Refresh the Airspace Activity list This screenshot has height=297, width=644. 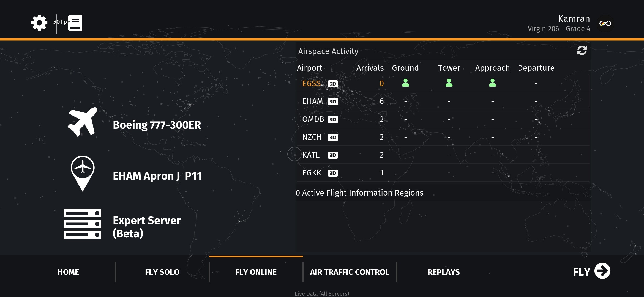(x=582, y=51)
